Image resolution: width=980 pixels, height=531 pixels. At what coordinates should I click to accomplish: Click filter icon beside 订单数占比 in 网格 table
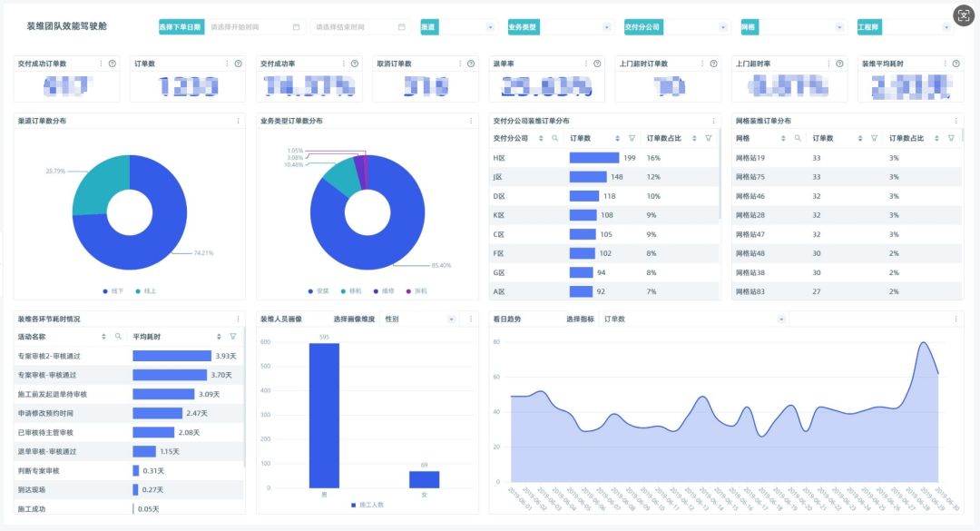click(x=951, y=138)
